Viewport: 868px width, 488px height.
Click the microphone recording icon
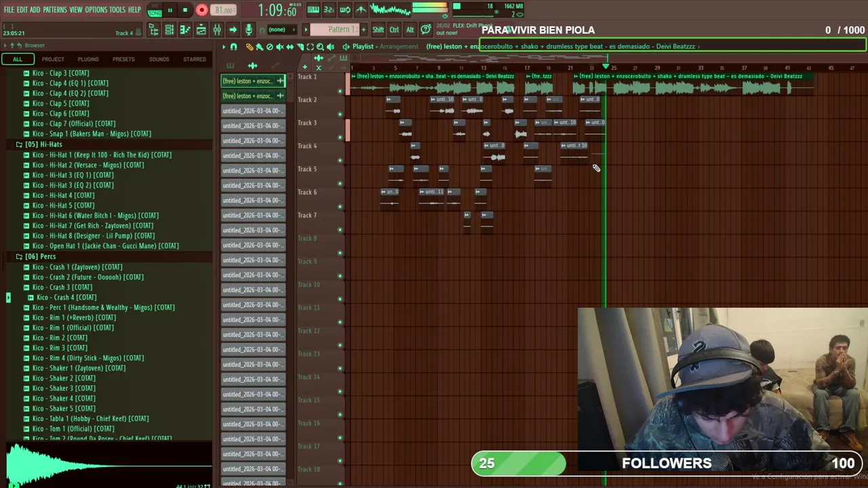249,30
